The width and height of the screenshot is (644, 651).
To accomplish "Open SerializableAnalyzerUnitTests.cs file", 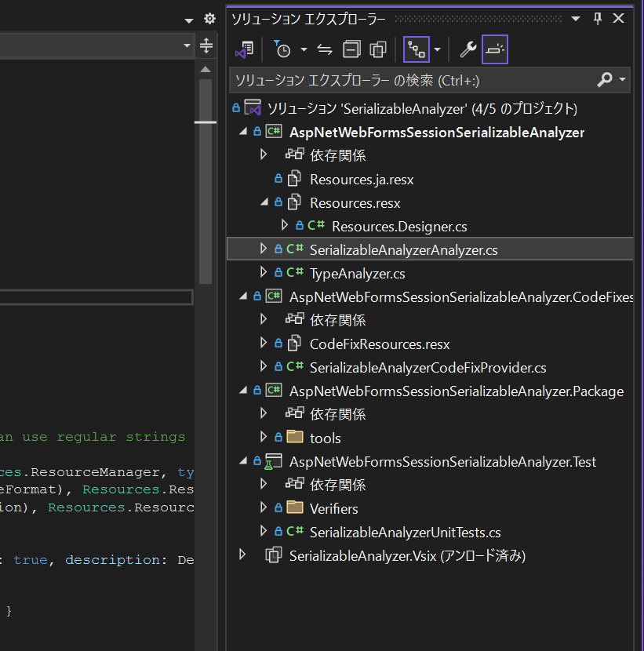I will click(406, 533).
